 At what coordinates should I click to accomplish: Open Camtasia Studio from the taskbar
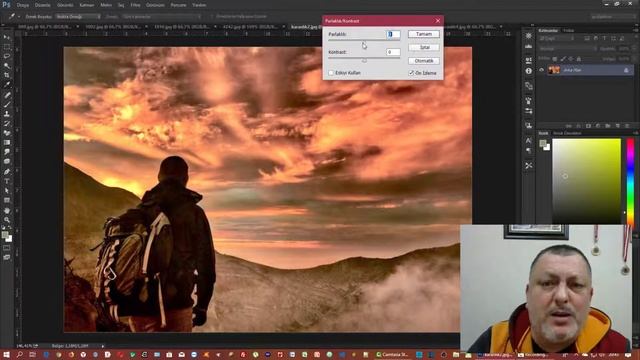pyautogui.click(x=392, y=355)
